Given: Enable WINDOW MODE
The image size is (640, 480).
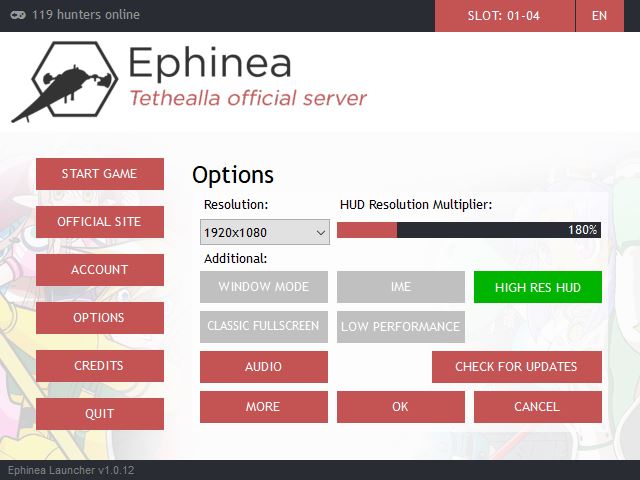Looking at the screenshot, I should [264, 287].
